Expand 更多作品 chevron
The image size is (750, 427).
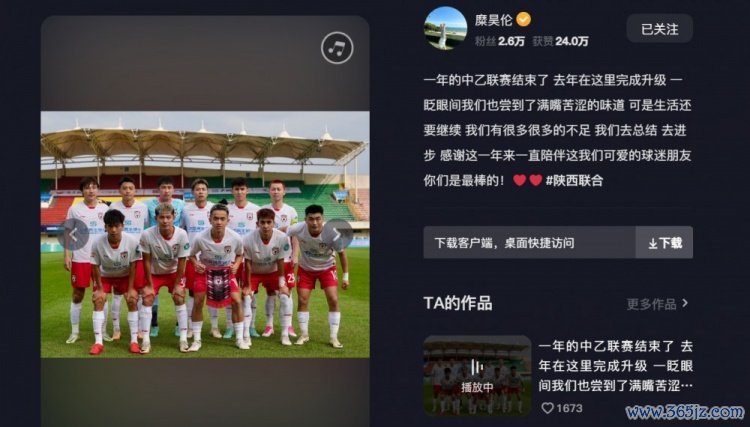685,303
